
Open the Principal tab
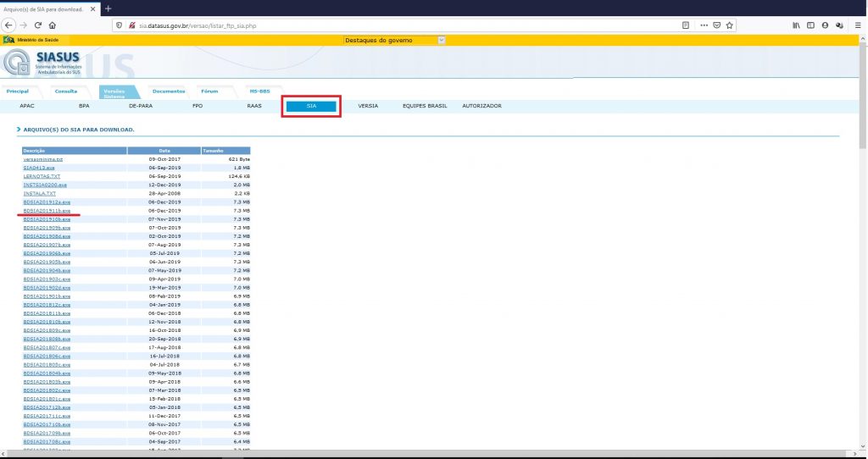click(x=17, y=91)
